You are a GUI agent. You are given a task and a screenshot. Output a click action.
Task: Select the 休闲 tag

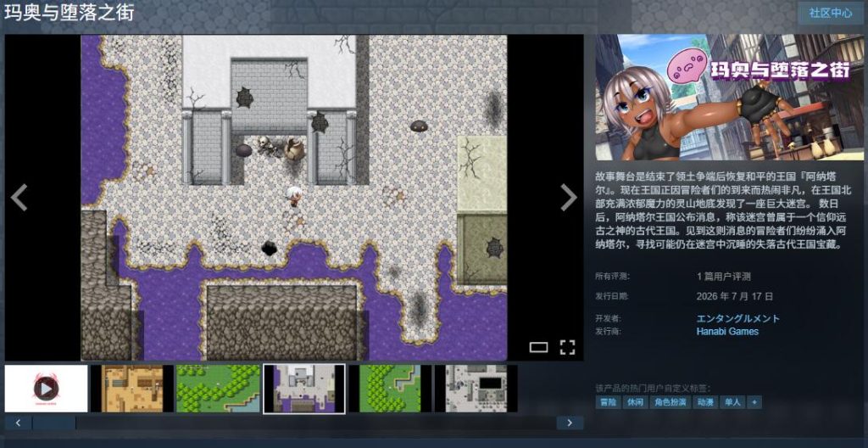635,402
